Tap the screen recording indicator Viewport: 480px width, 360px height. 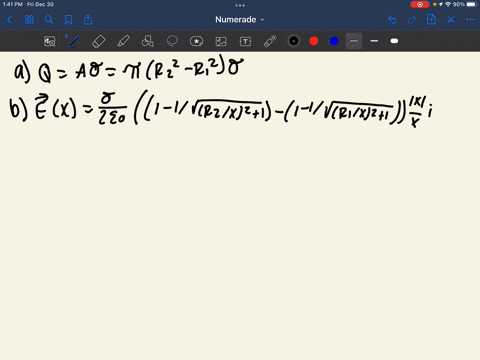(420, 4)
